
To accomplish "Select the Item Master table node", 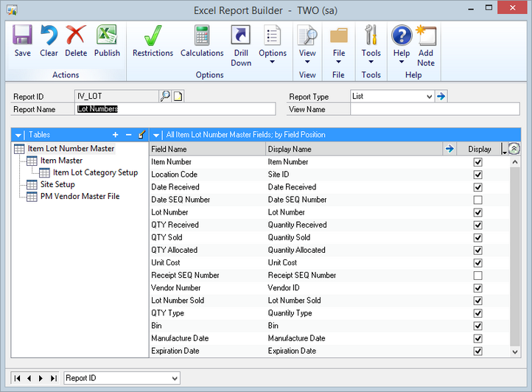I will (x=61, y=161).
